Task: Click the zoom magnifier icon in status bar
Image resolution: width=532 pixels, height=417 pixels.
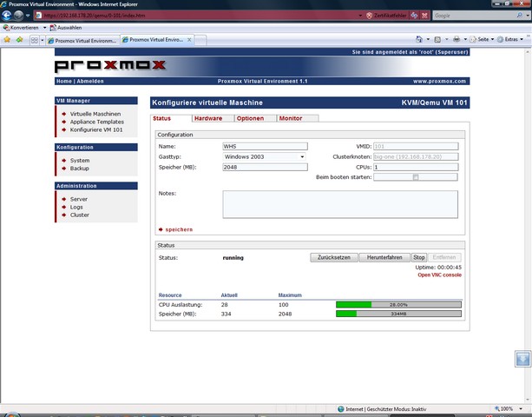Action: (x=496, y=408)
